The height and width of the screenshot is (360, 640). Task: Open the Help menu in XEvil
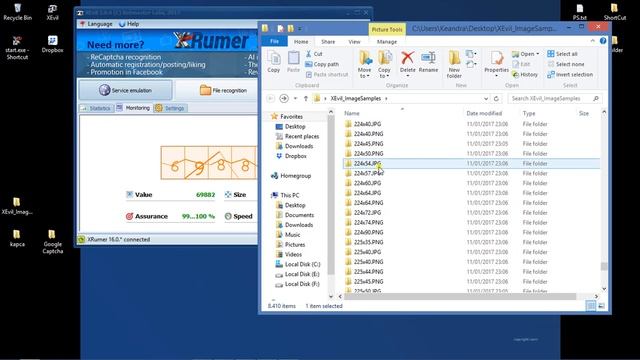coord(129,24)
